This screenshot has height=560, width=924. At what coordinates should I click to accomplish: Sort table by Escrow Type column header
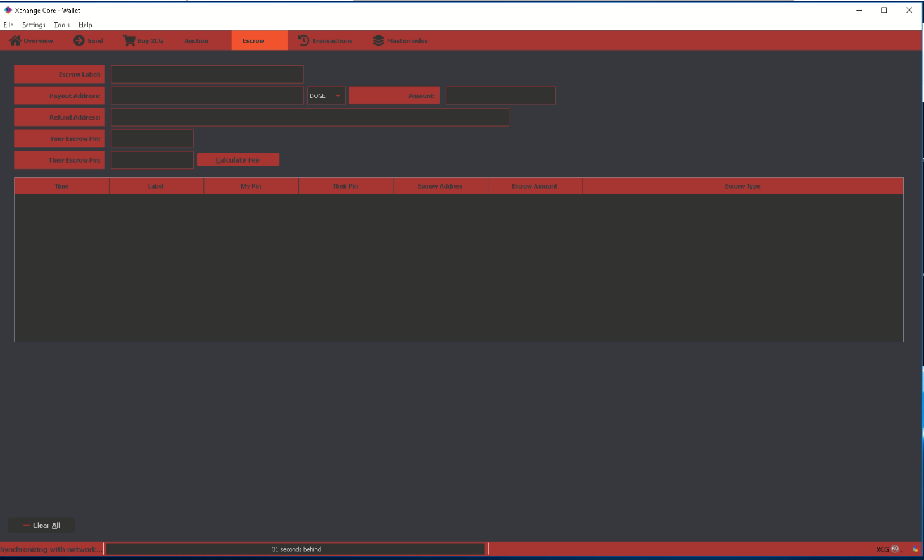743,186
